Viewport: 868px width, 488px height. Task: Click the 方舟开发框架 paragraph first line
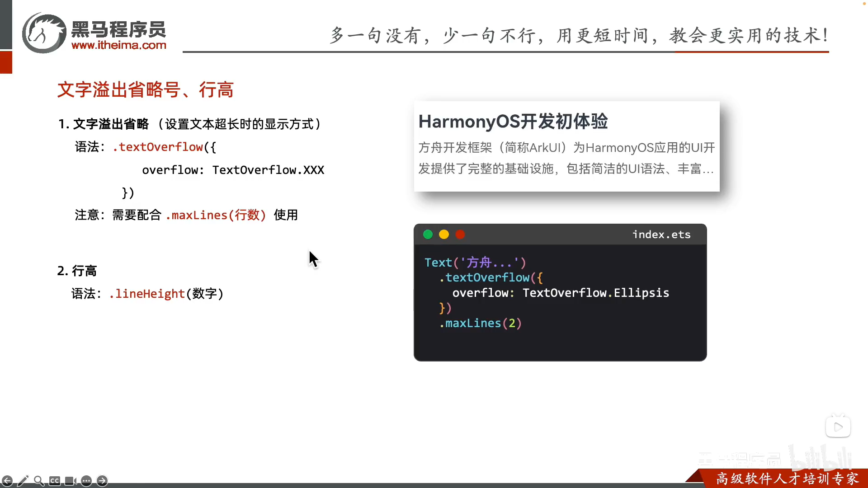click(566, 148)
